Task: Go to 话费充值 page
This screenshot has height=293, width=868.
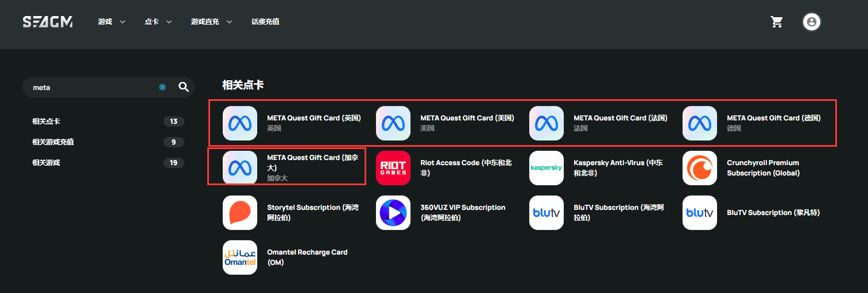Action: coord(265,22)
